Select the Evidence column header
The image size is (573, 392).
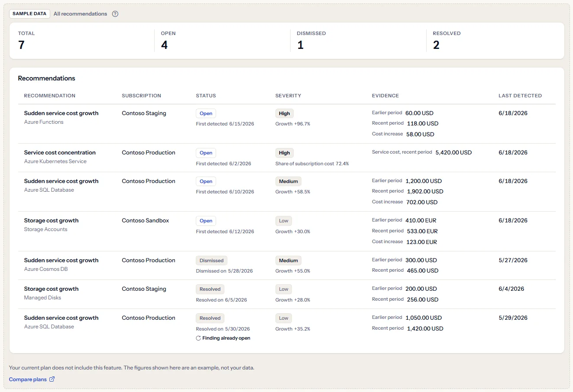[385, 96]
